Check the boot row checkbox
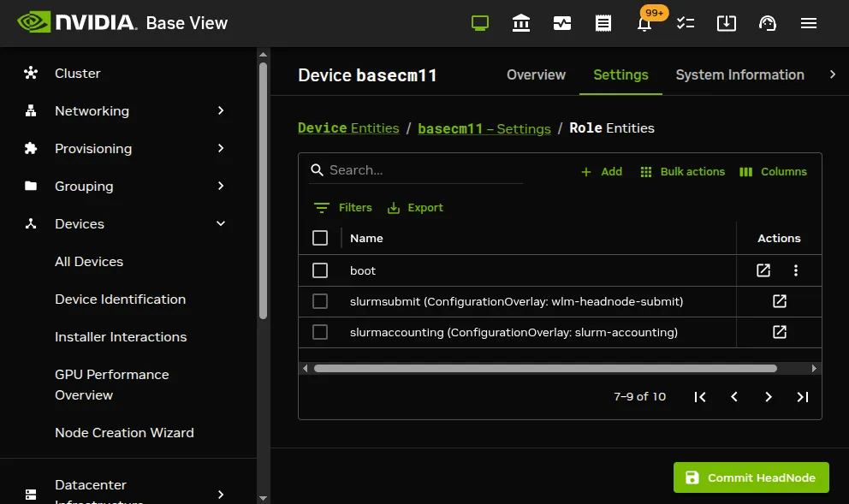The width and height of the screenshot is (849, 504). coord(320,270)
